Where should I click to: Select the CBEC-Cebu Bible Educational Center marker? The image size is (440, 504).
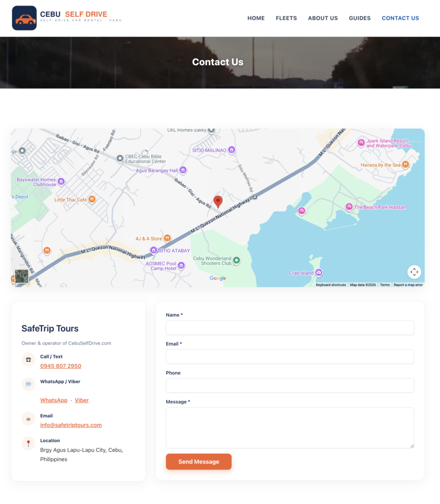click(120, 158)
